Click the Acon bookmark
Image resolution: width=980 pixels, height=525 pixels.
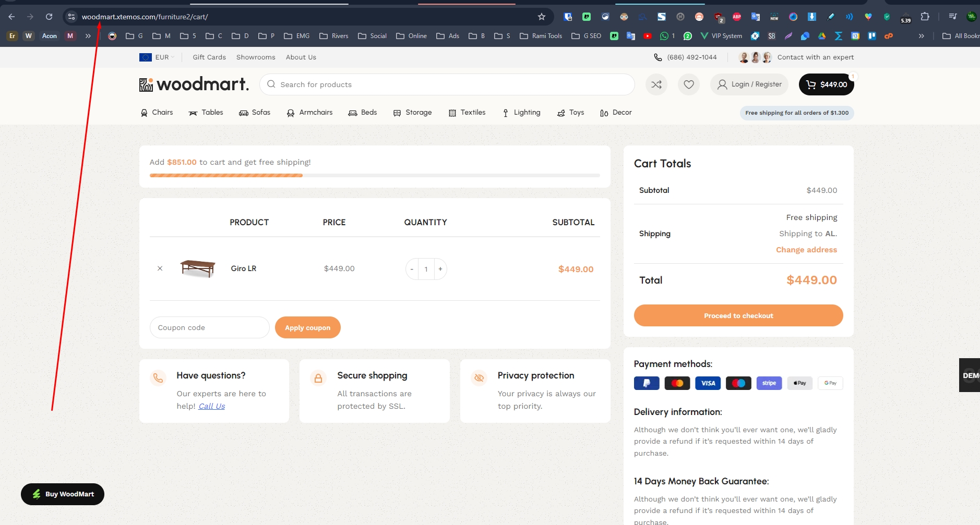(x=50, y=36)
